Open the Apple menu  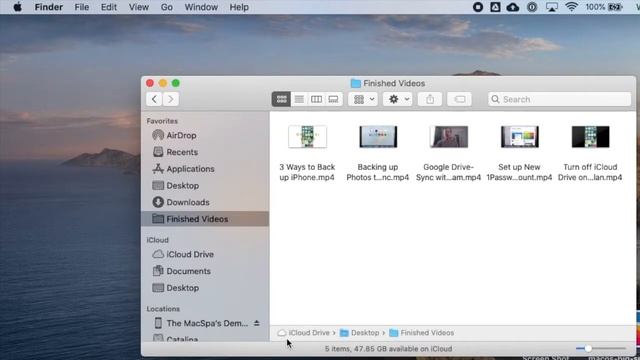(x=18, y=7)
